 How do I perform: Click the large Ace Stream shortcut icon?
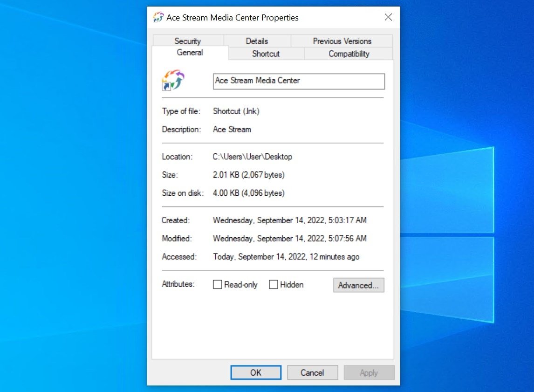point(173,80)
